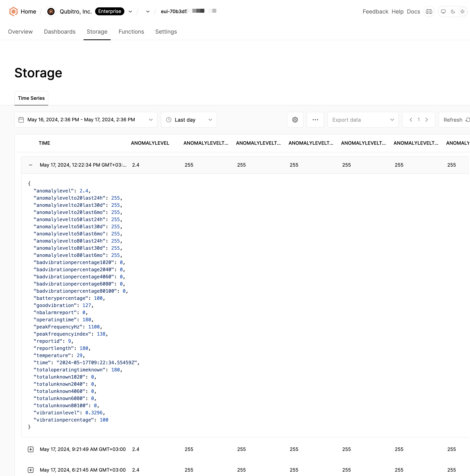Enable system theme with monitor icon
This screenshot has height=476, width=470.
pyautogui.click(x=443, y=11)
